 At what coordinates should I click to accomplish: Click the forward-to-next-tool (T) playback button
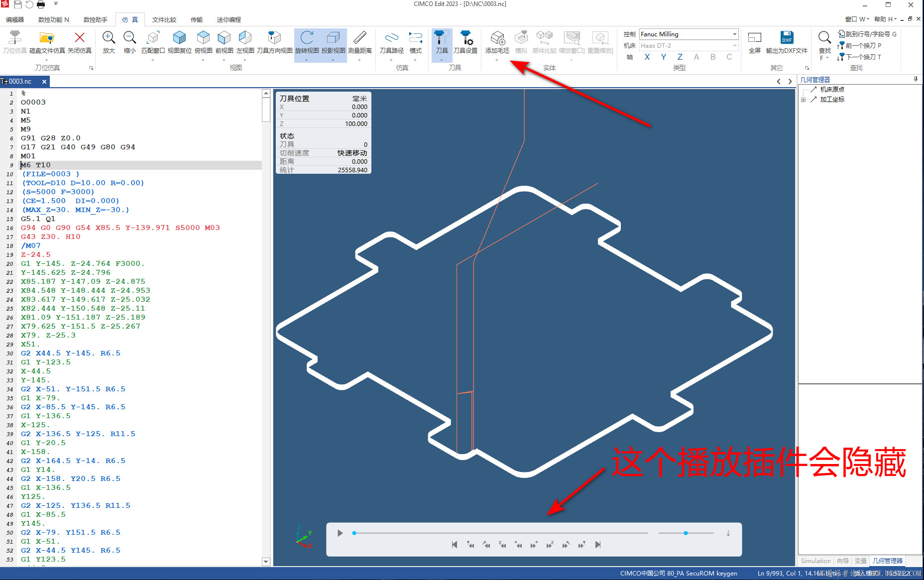coord(581,545)
